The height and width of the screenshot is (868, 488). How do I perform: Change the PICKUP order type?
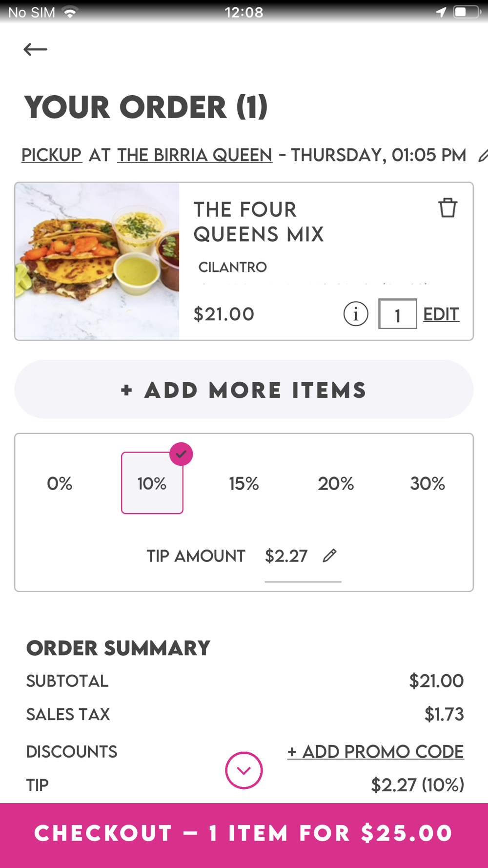click(52, 155)
